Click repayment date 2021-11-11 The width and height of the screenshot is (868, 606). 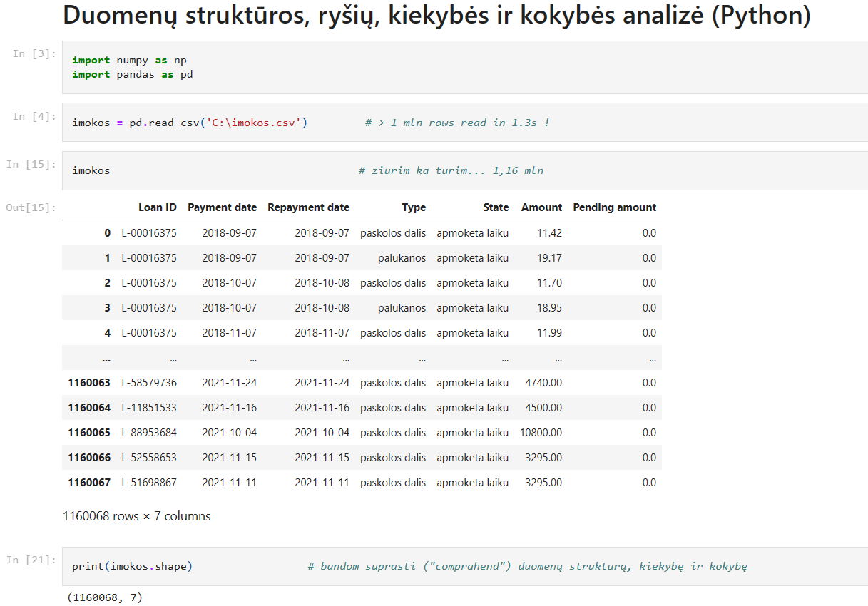coord(322,483)
